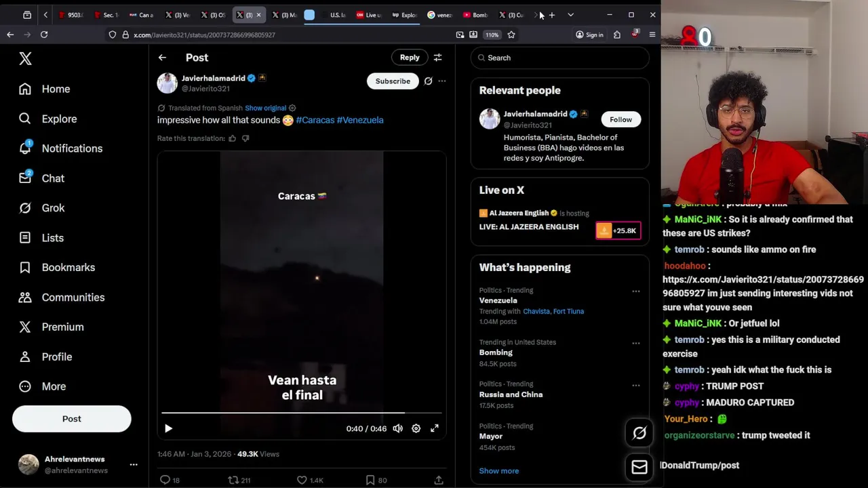Viewport: 868px width, 488px height.
Task: Open the post's three-dot more menu
Action: pyautogui.click(x=442, y=81)
